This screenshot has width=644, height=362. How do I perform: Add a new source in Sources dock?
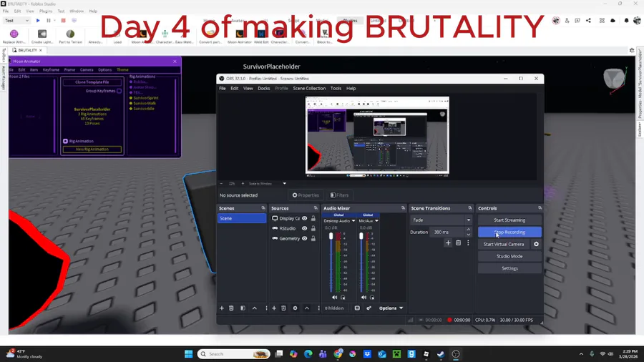tap(274, 308)
